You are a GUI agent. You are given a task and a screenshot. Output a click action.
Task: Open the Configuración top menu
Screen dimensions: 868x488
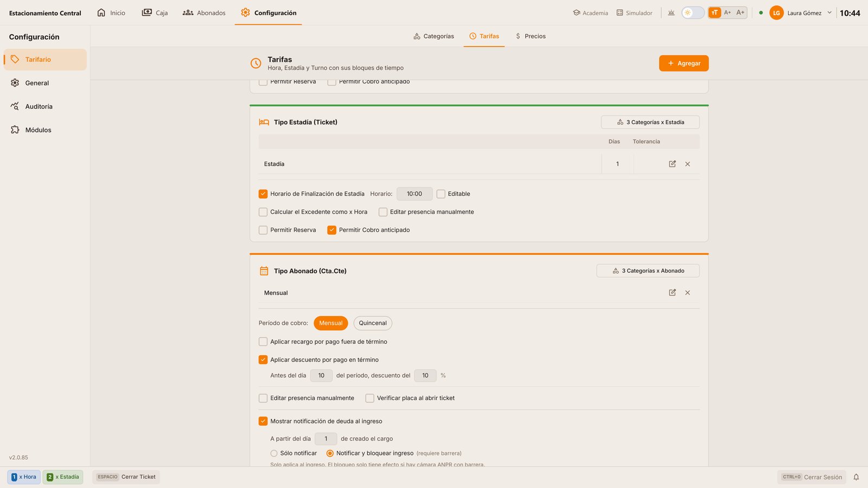(x=269, y=12)
